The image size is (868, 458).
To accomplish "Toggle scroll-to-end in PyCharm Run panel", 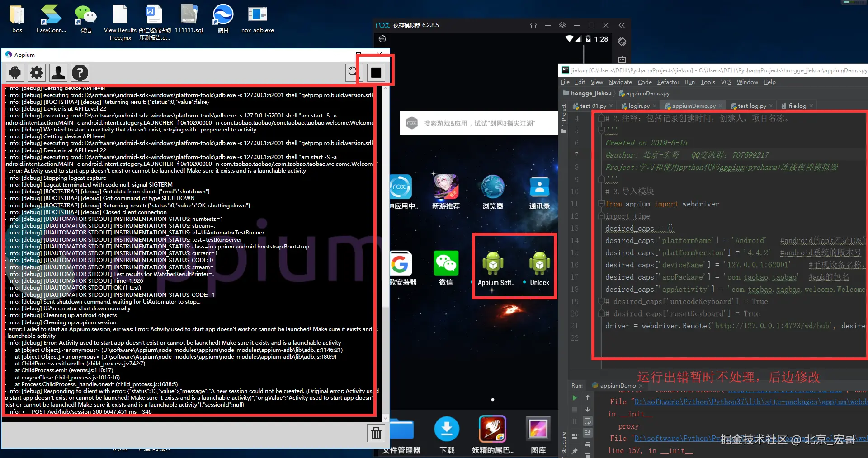I will click(588, 433).
